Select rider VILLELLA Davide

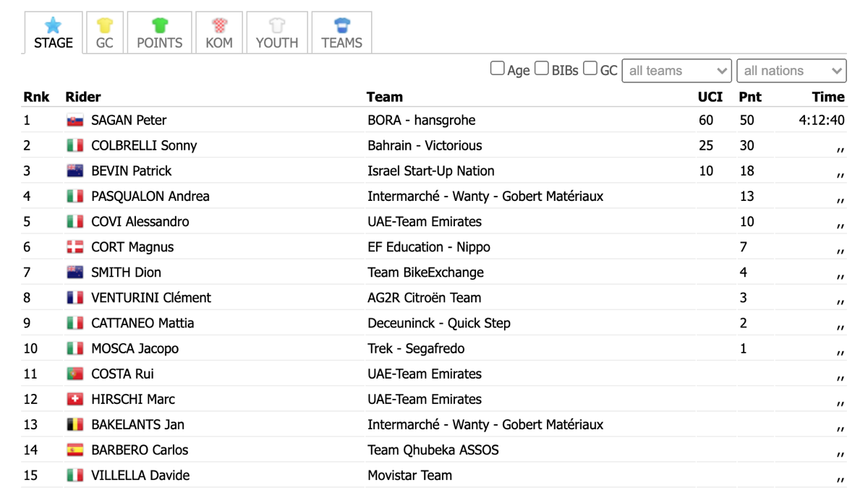click(140, 475)
